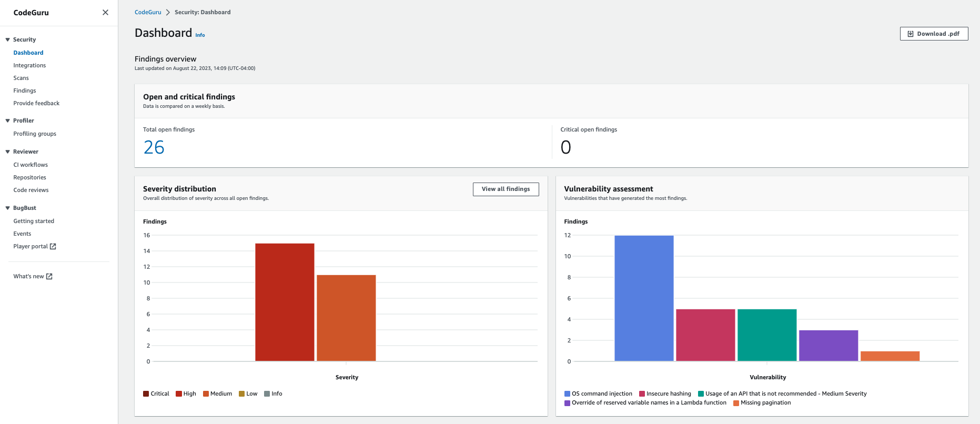Go to Scans page
980x424 pixels.
(x=21, y=78)
